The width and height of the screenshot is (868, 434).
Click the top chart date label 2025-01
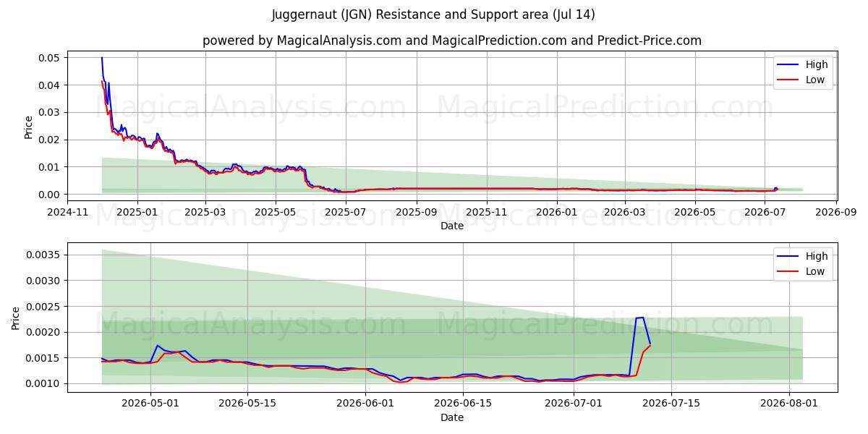137,213
